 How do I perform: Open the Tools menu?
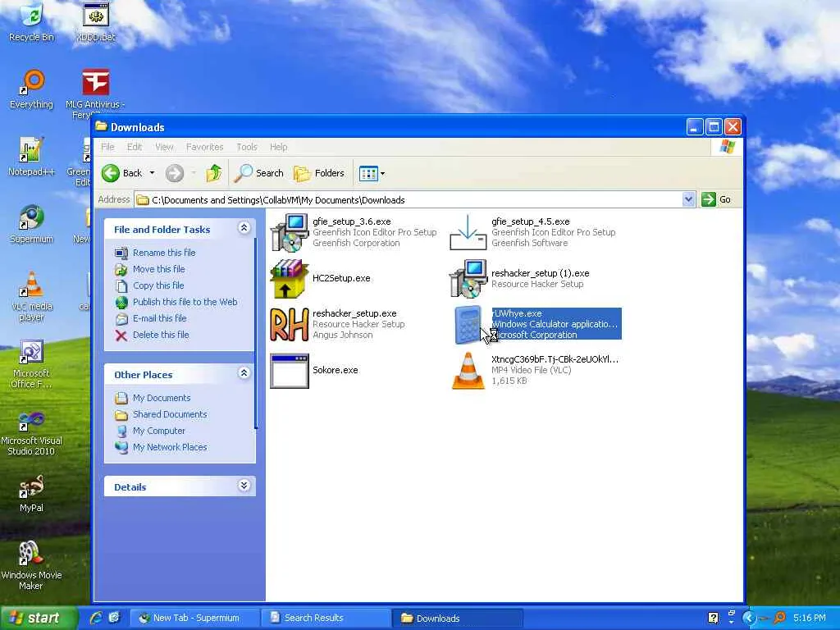tap(247, 147)
